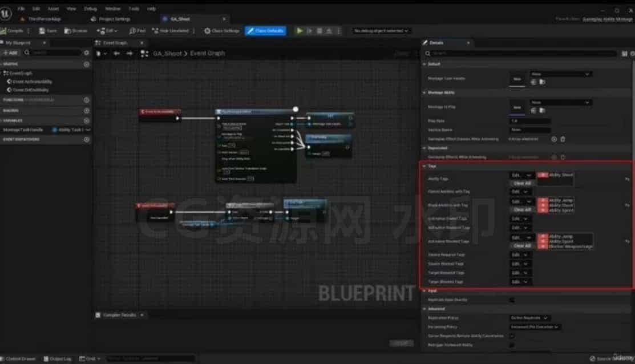Switch to the ThirdPersonMap tab

point(41,19)
